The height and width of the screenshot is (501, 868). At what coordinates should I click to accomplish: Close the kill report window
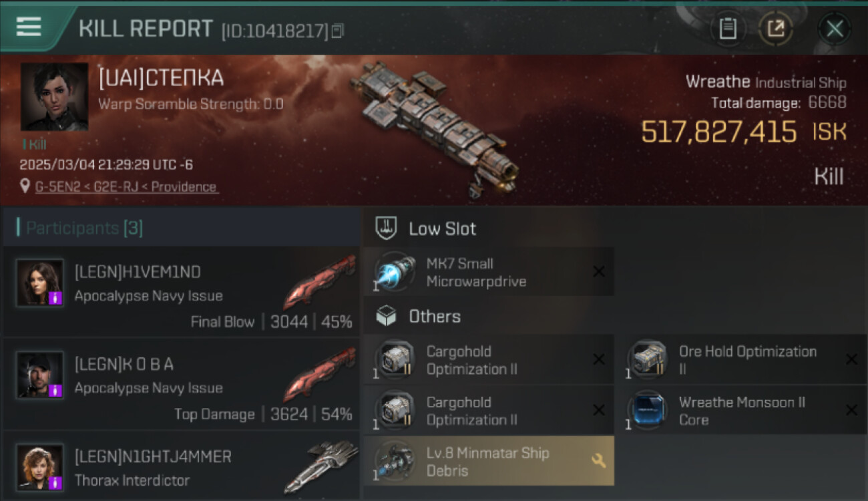[835, 29]
